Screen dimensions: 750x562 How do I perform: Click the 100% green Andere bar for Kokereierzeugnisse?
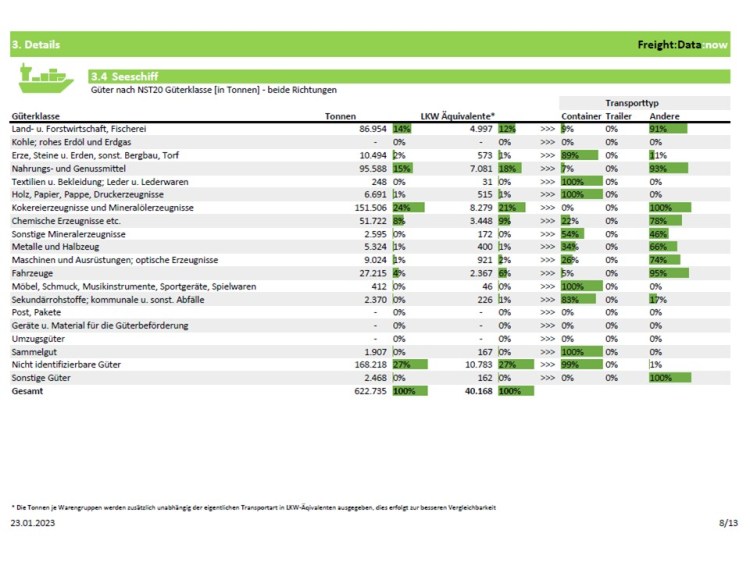(x=669, y=207)
